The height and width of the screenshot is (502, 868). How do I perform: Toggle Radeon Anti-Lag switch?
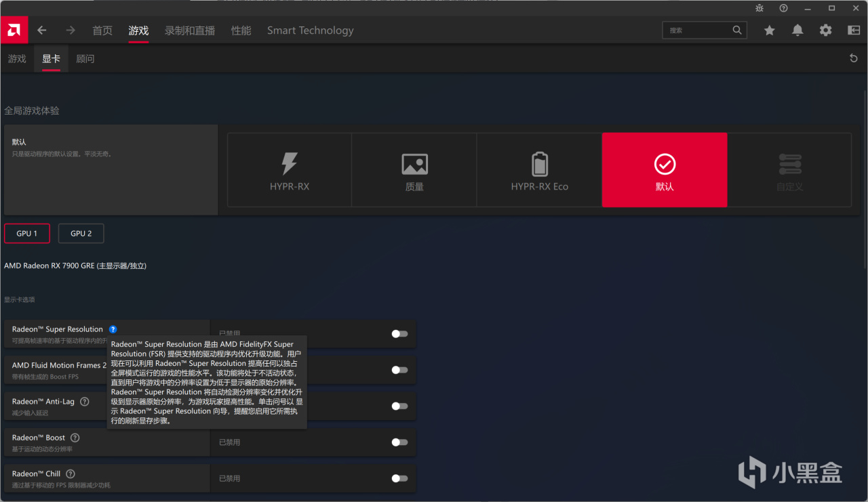[399, 406]
